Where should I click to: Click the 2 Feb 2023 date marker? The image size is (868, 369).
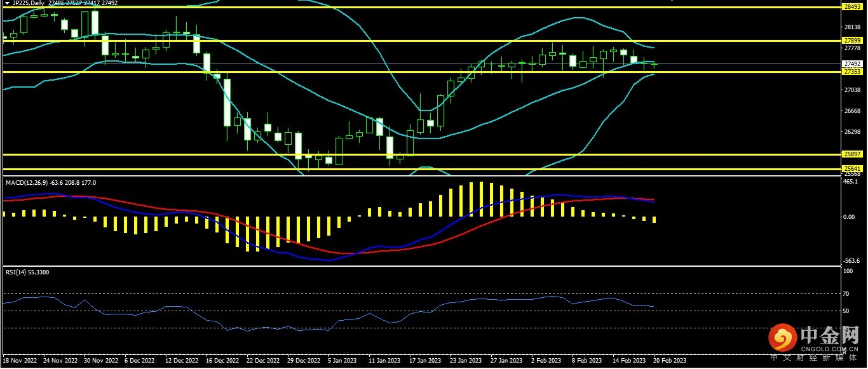point(546,361)
